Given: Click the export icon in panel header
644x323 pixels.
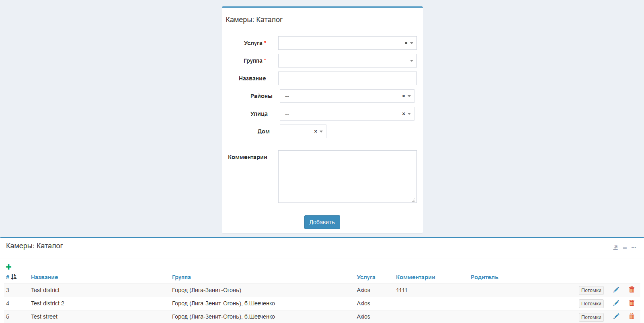Looking at the screenshot, I should tap(615, 248).
